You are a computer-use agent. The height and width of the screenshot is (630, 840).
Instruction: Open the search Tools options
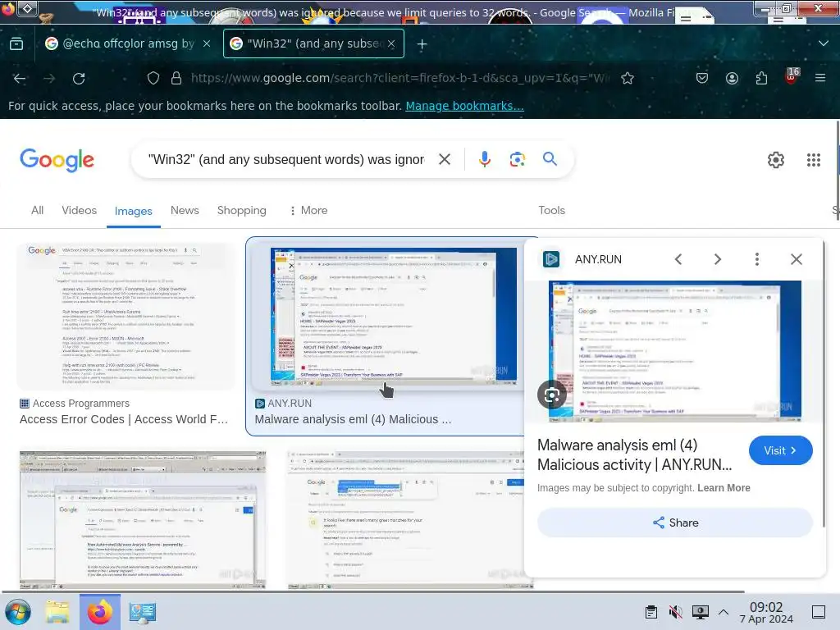(552, 211)
